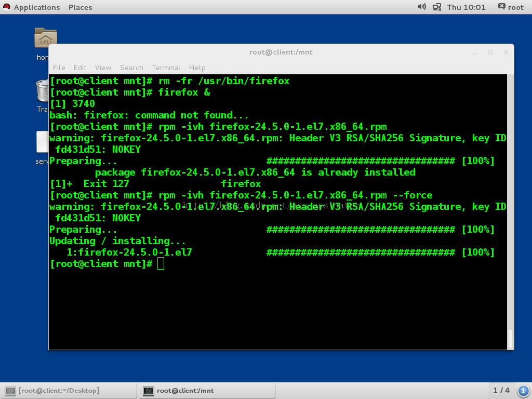Open the terminal File menu
This screenshot has height=399, width=532.
click(x=59, y=68)
